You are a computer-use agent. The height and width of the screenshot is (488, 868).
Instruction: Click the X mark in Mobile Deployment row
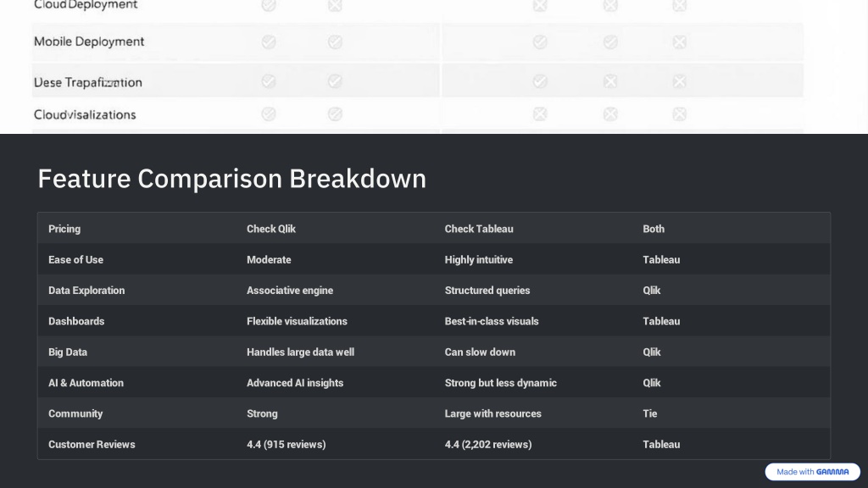click(679, 42)
